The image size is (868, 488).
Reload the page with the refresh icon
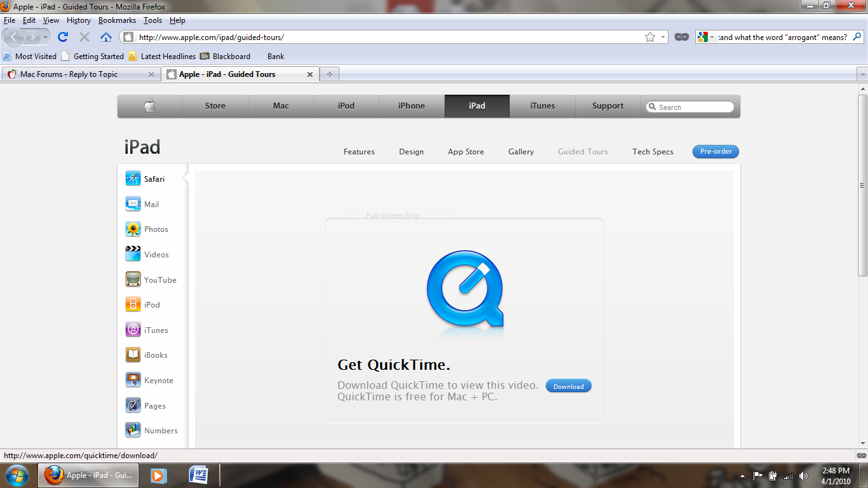coord(63,37)
